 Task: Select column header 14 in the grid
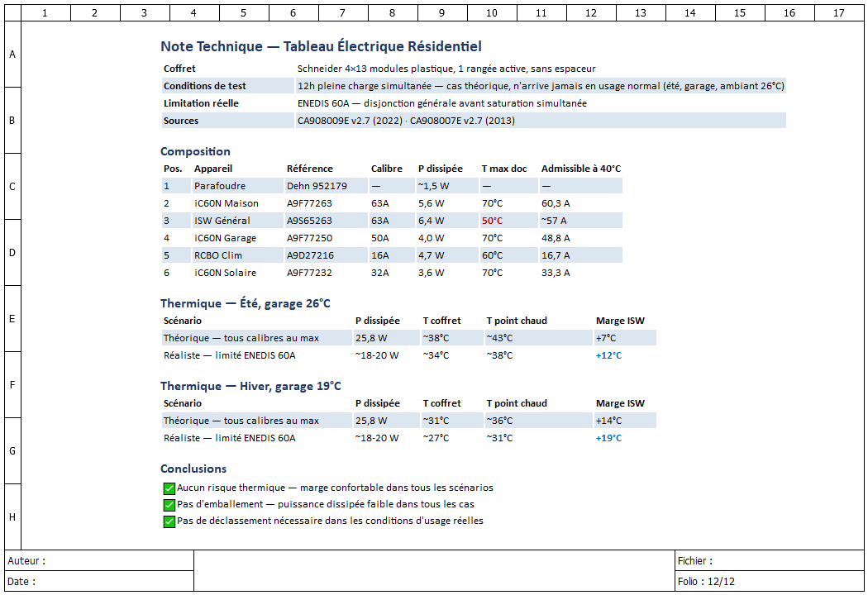690,12
